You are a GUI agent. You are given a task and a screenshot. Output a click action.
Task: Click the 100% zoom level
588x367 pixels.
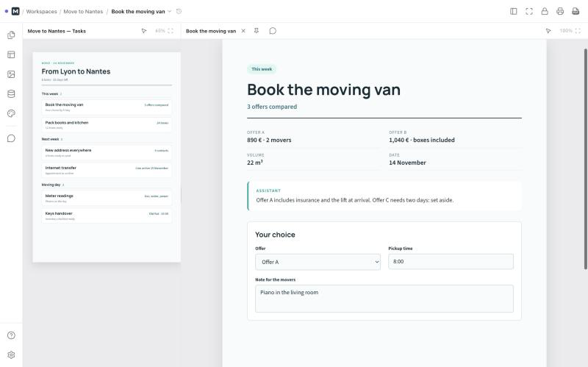click(x=566, y=31)
